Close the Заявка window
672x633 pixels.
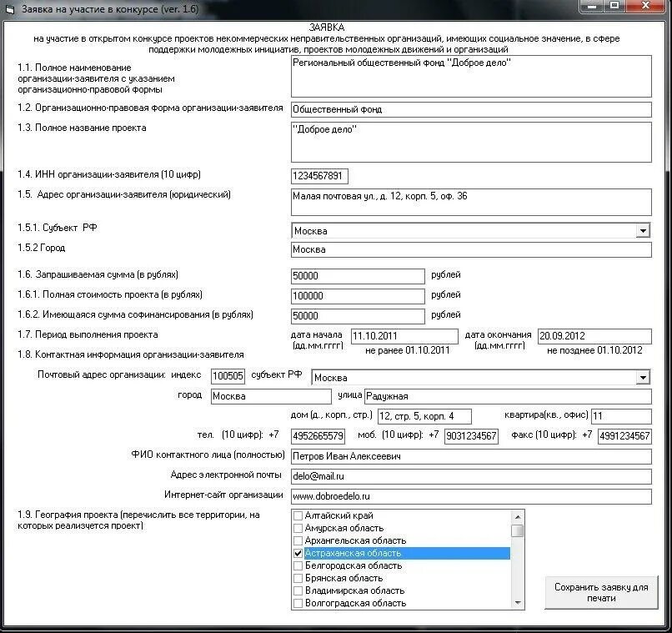645,6
